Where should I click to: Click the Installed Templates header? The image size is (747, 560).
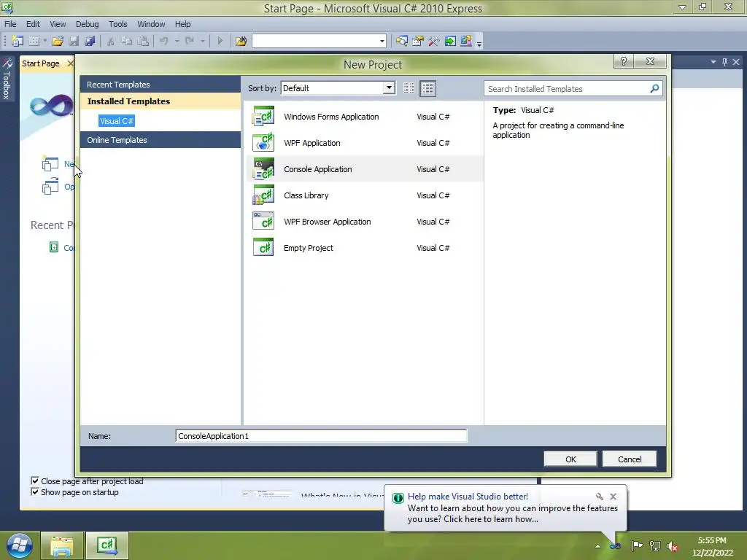coord(160,101)
